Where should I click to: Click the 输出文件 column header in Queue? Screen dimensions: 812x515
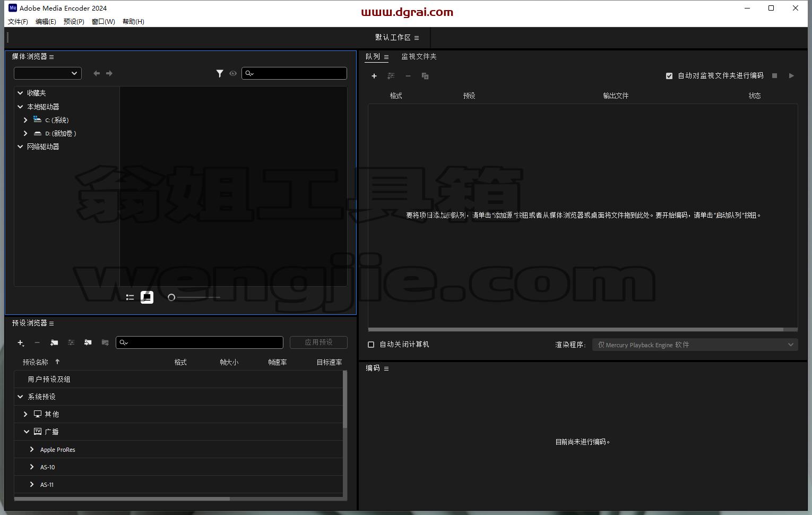click(616, 96)
